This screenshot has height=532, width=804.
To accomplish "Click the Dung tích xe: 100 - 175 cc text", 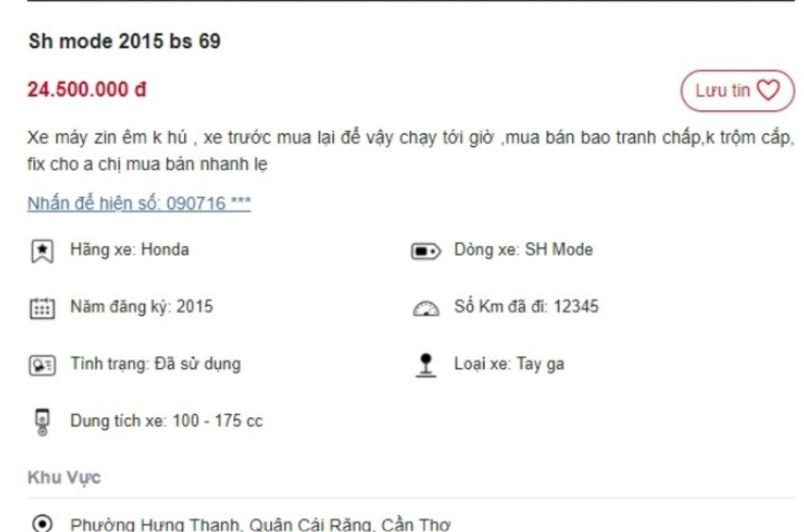I will [x=166, y=421].
